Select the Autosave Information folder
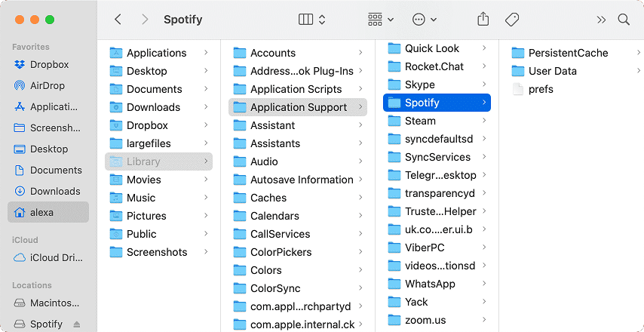644x332 pixels. (x=298, y=180)
